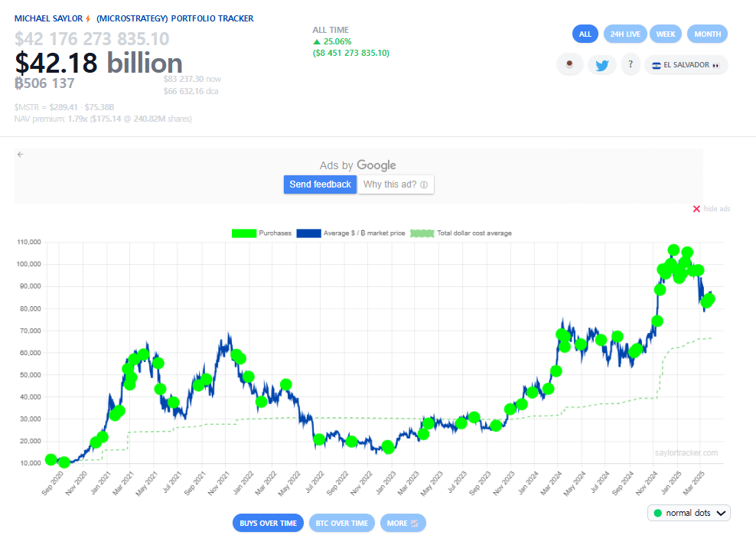This screenshot has height=545, width=756.
Task: Click the red X hide ads icon
Action: point(696,208)
